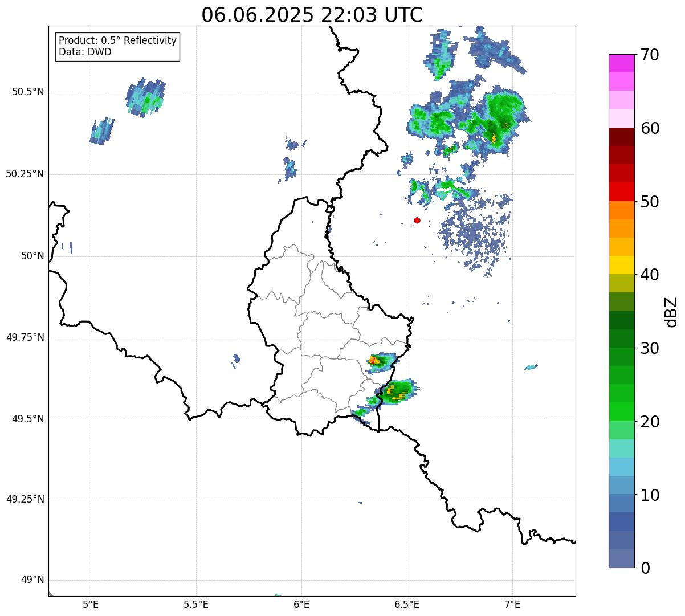Click the 6°E longitude label

pyautogui.click(x=301, y=604)
